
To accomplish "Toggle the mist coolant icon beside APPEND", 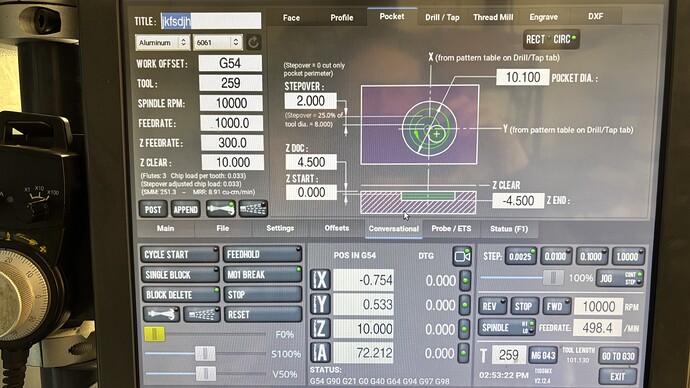I will click(x=253, y=209).
